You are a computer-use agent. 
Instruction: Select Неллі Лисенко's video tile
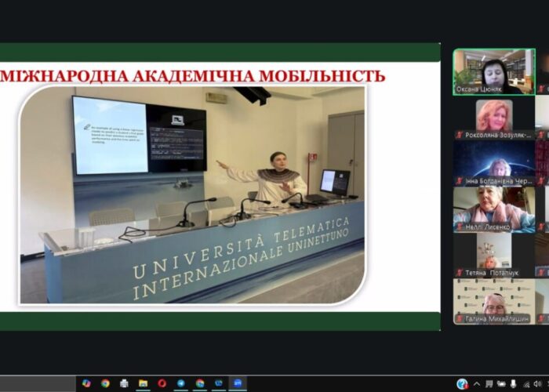point(493,209)
